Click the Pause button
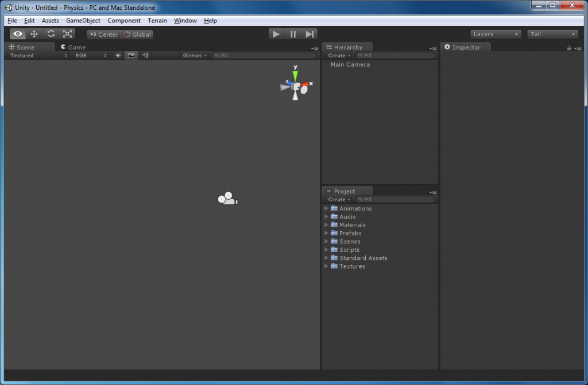588x385 pixels. (x=293, y=34)
